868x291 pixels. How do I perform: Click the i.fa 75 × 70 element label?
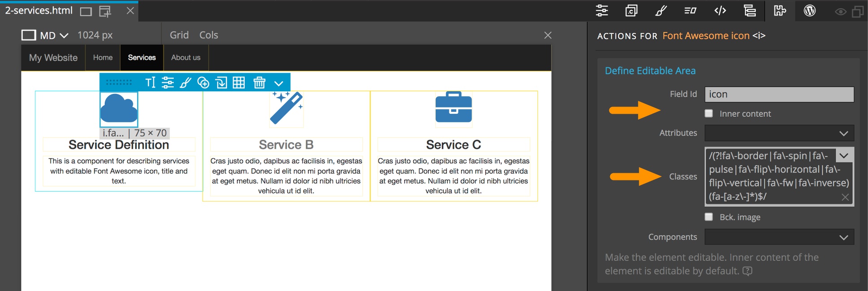pos(135,133)
